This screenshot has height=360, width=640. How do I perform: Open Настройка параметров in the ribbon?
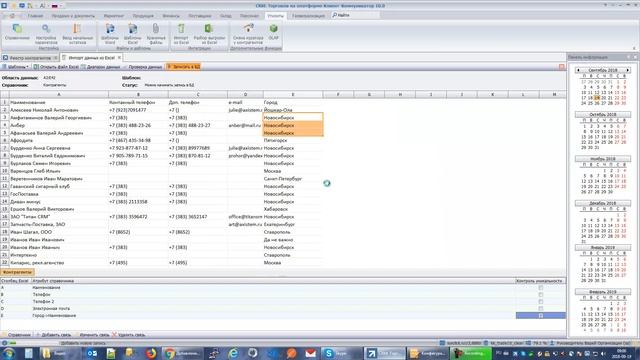pyautogui.click(x=46, y=34)
